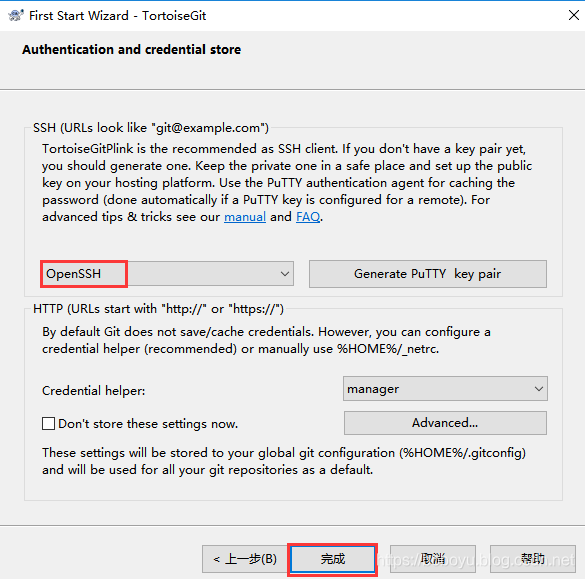Click the 取消 cancel button
This screenshot has height=579, width=585.
coord(433,559)
